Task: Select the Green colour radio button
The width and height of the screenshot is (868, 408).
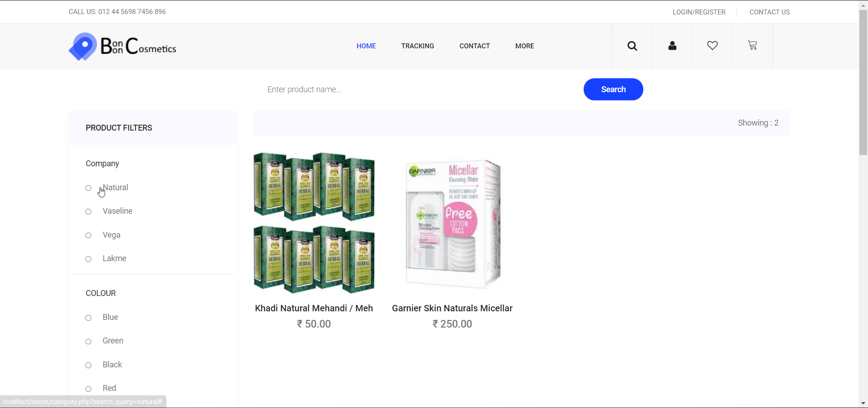Action: tap(89, 341)
